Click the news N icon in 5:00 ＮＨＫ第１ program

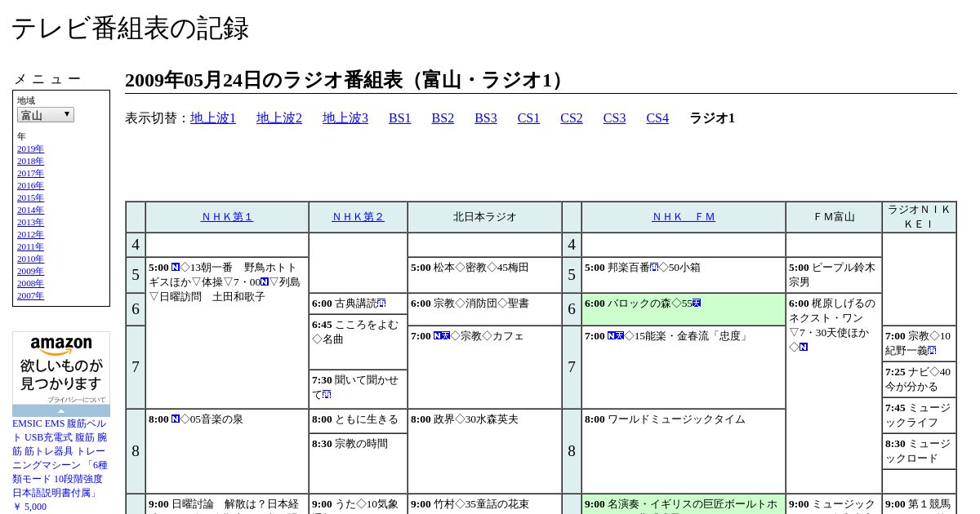[176, 268]
